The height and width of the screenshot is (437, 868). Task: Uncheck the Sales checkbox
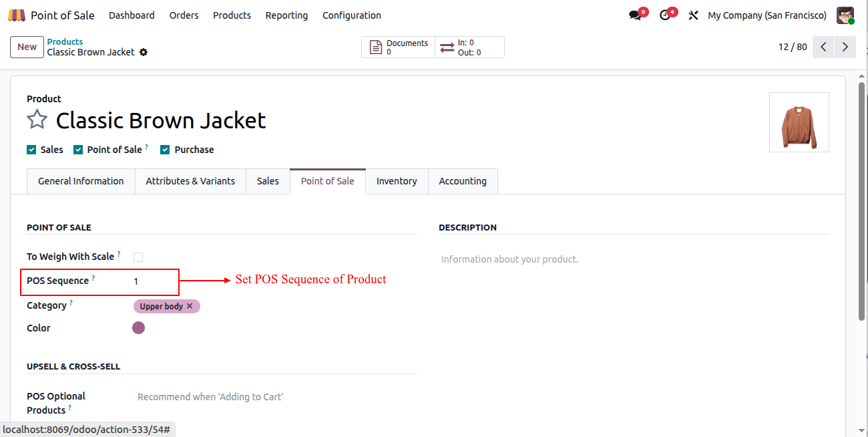pos(31,149)
